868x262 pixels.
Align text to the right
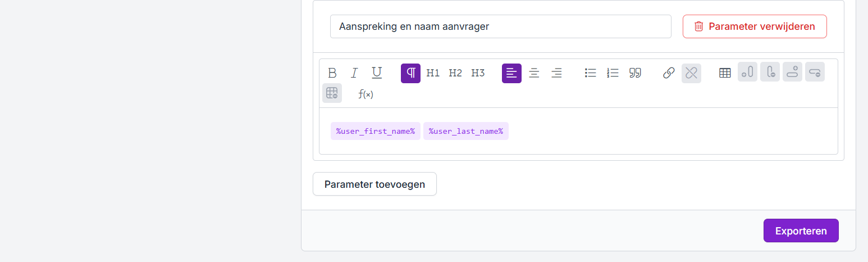[x=556, y=73]
